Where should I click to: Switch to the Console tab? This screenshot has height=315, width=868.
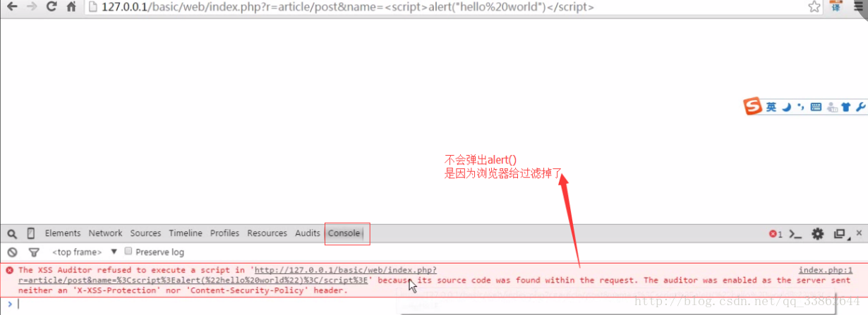[x=344, y=233]
